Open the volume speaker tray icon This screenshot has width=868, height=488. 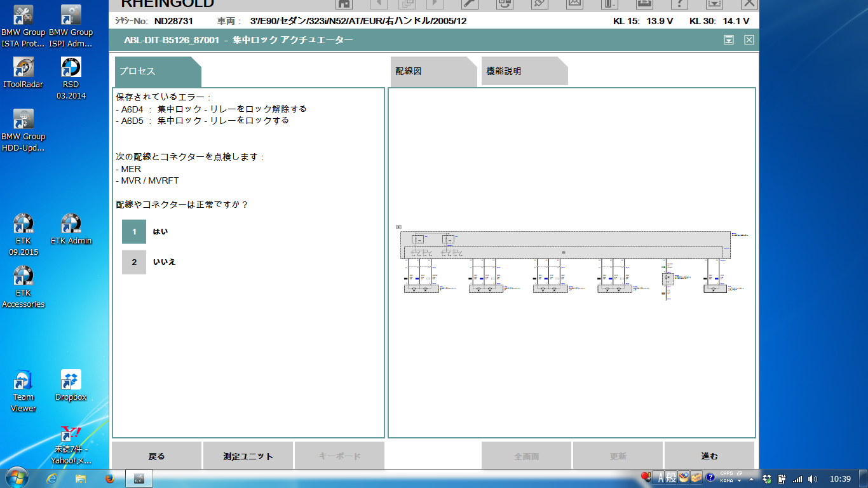(812, 478)
